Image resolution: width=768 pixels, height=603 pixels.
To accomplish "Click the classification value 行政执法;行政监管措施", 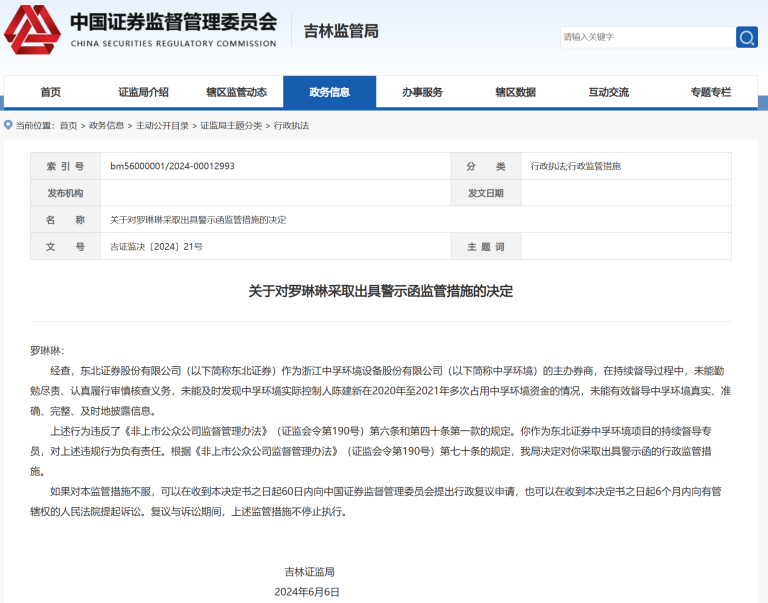I will [576, 166].
